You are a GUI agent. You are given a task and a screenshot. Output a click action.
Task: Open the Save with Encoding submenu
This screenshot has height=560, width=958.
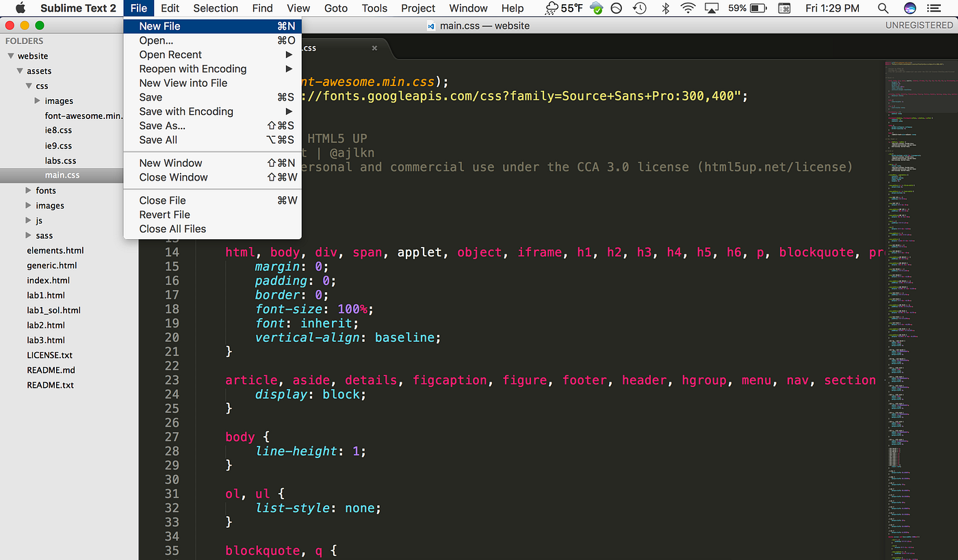click(x=212, y=111)
